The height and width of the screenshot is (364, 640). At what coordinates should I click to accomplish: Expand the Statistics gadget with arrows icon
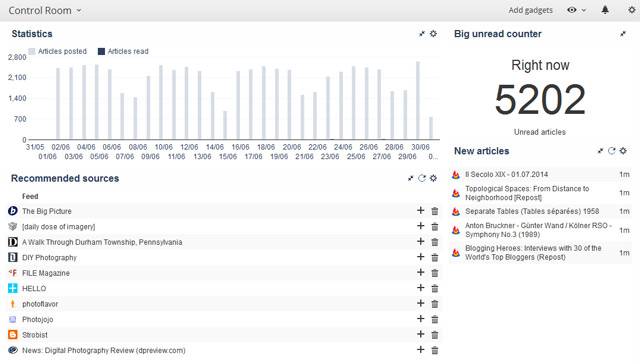422,34
